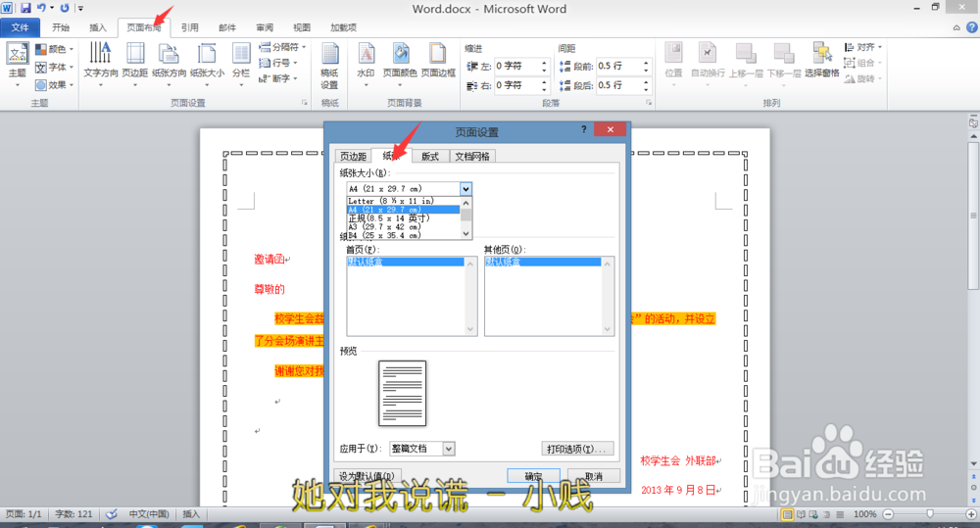
Task: Open Word help icon at ribbon right
Action: coord(972,27)
